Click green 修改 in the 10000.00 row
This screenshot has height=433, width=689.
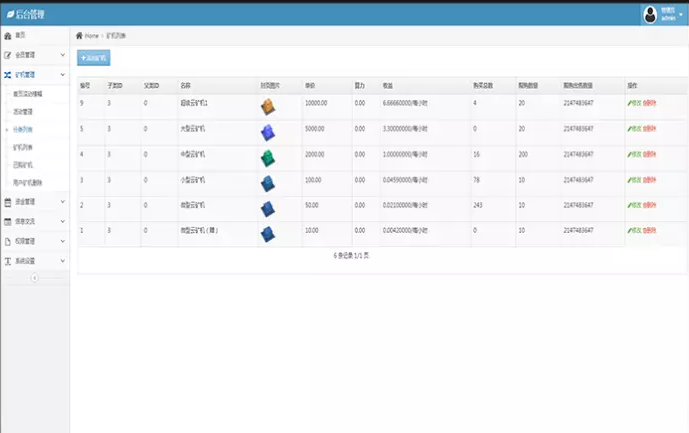pyautogui.click(x=635, y=103)
